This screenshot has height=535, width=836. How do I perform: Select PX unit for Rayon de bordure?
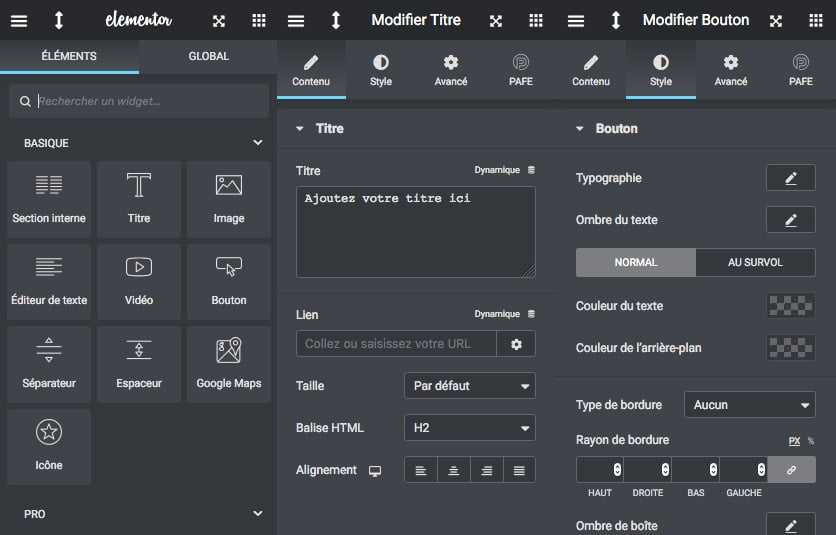[x=794, y=441]
